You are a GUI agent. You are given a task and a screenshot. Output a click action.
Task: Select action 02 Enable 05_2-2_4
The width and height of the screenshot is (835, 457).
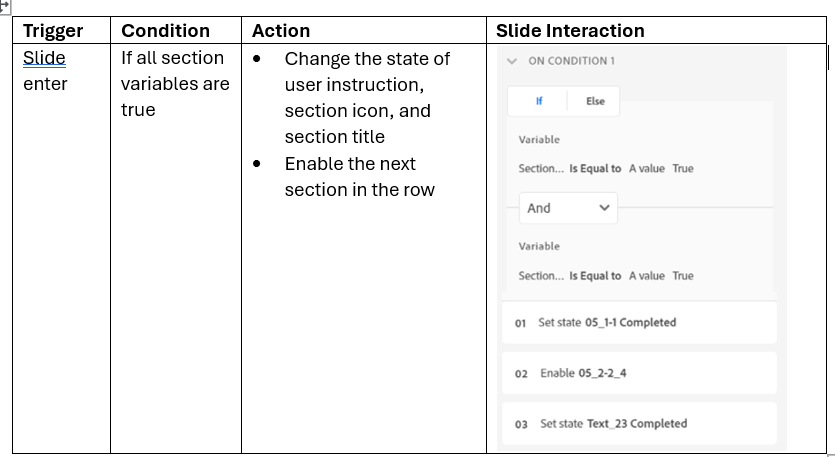(638, 373)
